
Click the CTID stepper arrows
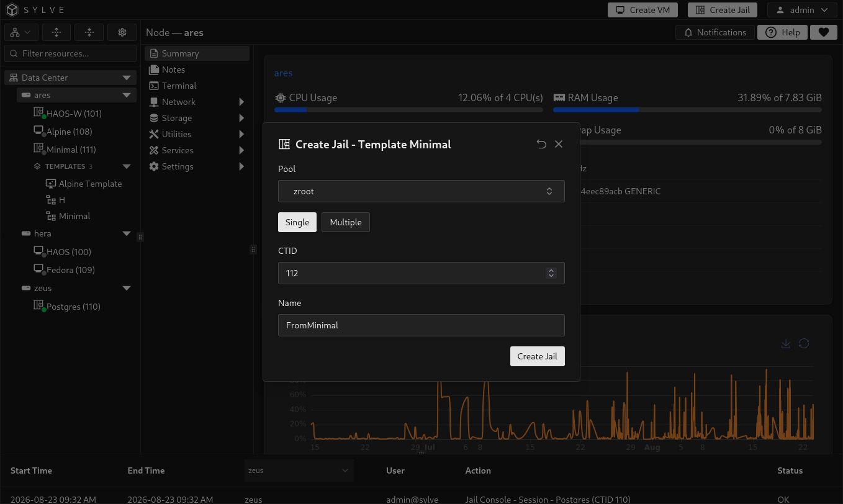[x=551, y=273]
